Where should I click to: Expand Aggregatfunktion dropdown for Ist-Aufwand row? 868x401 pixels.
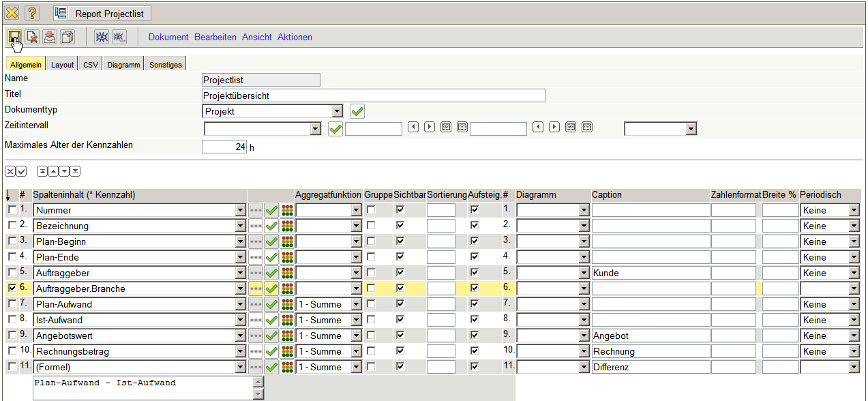356,320
